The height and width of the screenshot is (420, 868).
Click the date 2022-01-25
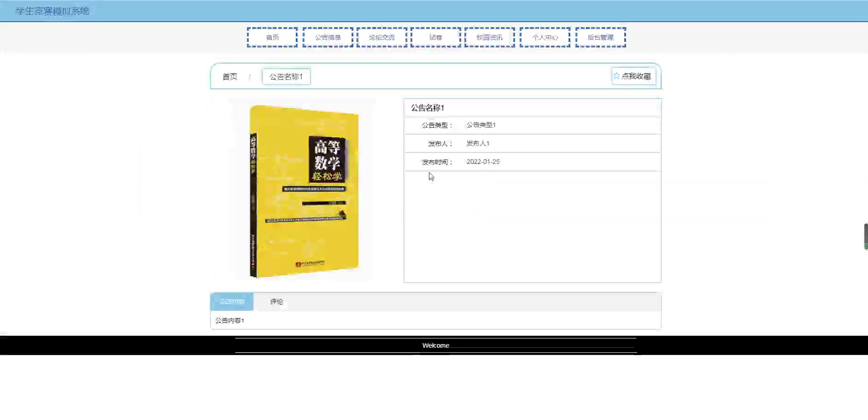483,162
